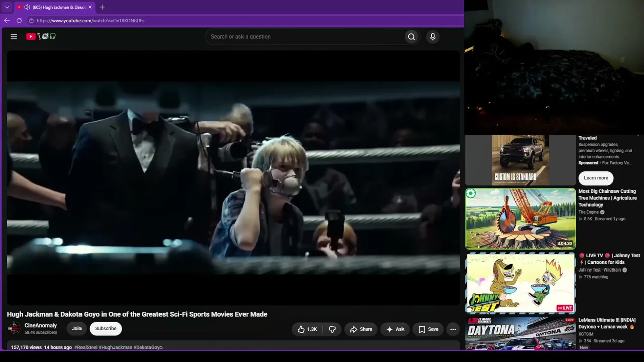Image resolution: width=644 pixels, height=362 pixels.
Task: Subscribe to CineAnomaly
Action: (106, 329)
